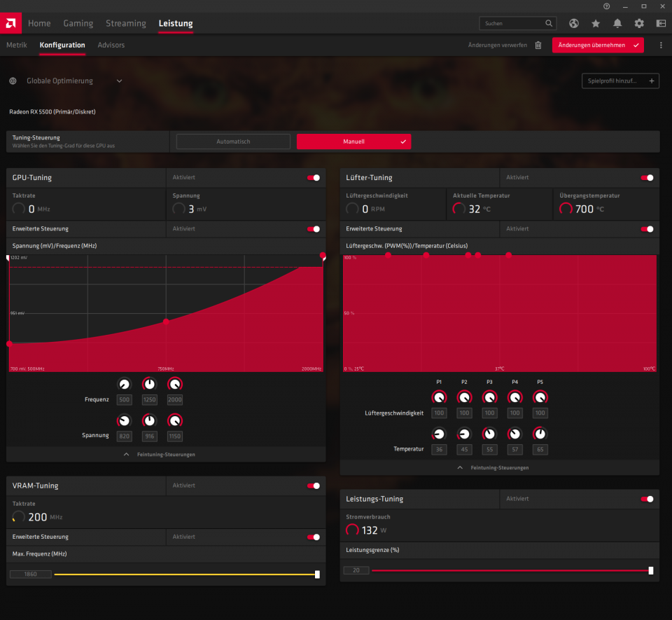Click the middle point on voltage curve

tap(167, 321)
